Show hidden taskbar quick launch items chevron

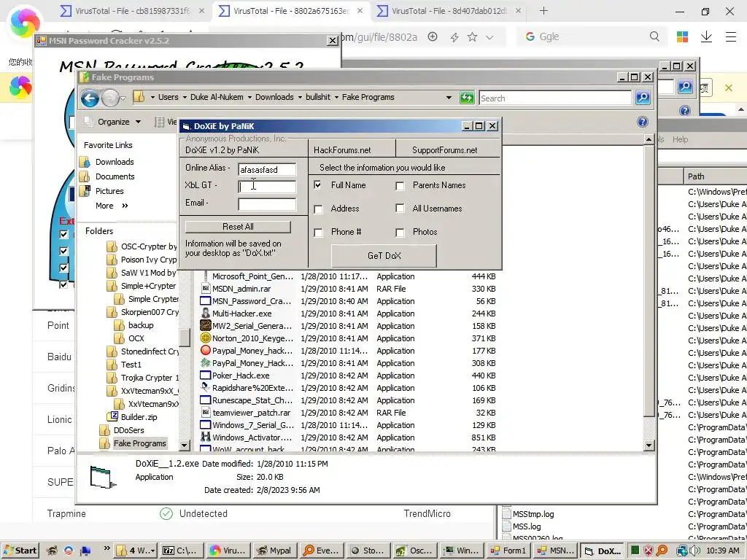click(x=107, y=548)
